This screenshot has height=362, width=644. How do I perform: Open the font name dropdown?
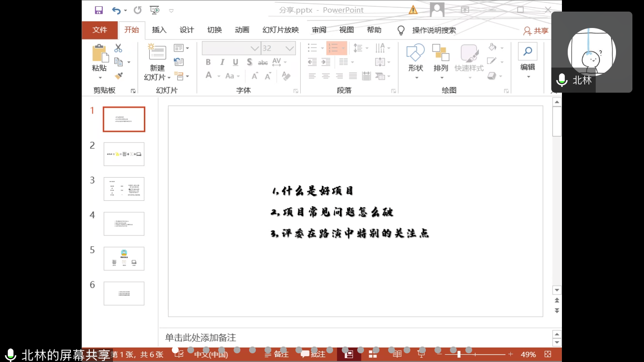(x=254, y=48)
